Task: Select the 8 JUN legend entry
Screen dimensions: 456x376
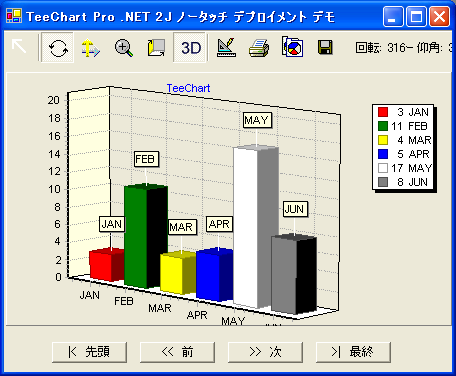Action: [x=403, y=182]
